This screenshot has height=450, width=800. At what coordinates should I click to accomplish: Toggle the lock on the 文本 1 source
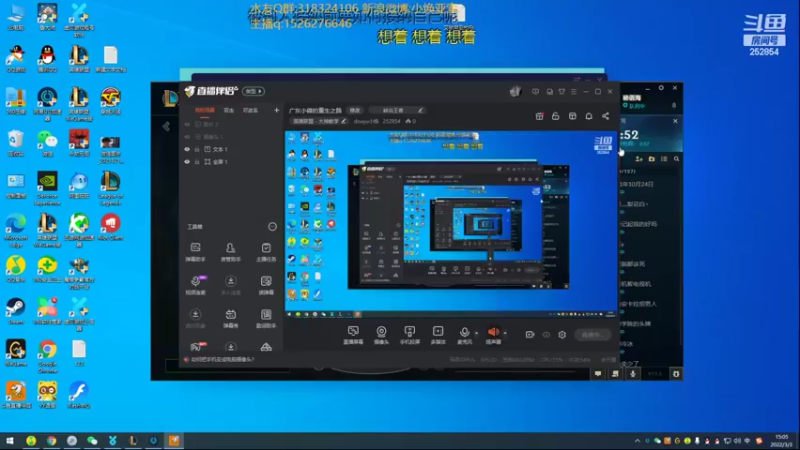(x=197, y=149)
